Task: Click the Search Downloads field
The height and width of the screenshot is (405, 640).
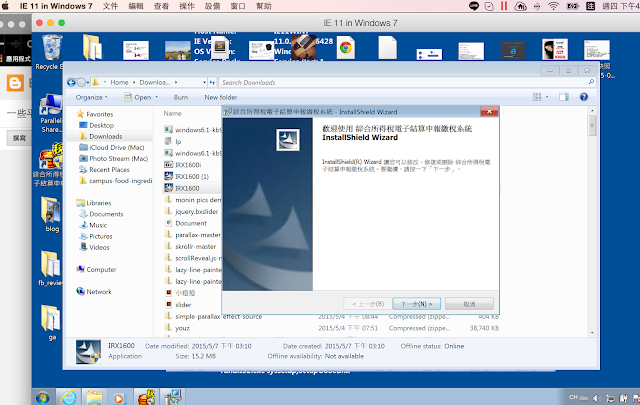Action: [x=407, y=82]
